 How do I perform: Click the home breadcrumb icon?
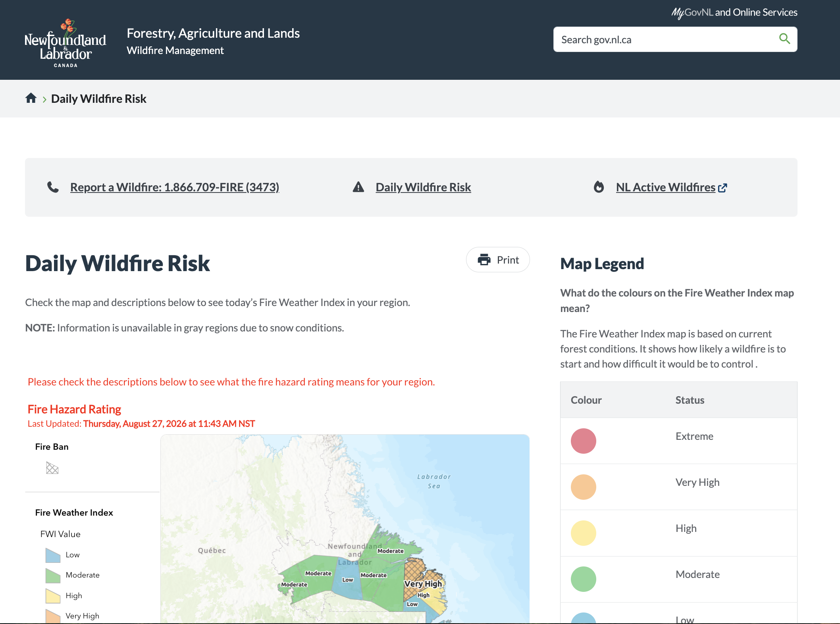coord(31,98)
